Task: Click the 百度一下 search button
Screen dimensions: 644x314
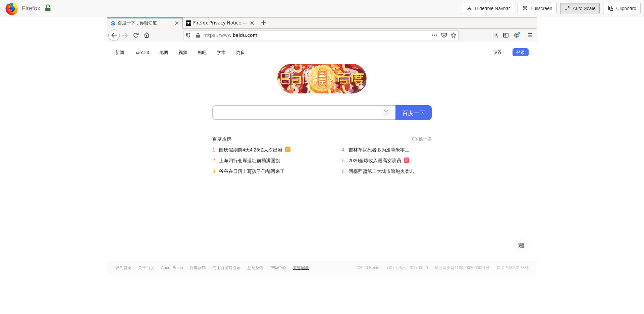Action: pos(414,113)
